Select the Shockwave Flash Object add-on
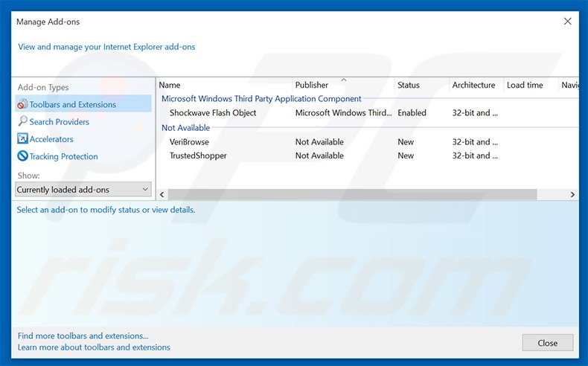This screenshot has height=366, width=588. [x=213, y=113]
